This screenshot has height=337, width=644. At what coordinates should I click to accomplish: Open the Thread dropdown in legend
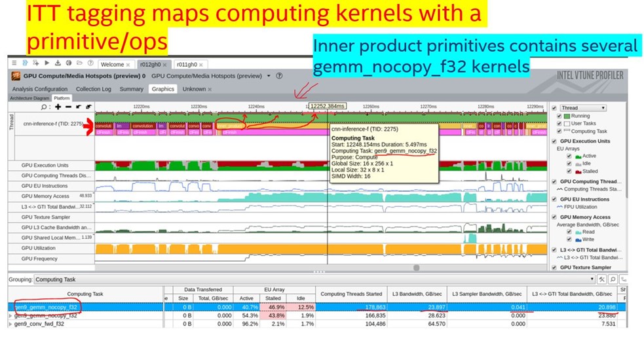pyautogui.click(x=583, y=108)
